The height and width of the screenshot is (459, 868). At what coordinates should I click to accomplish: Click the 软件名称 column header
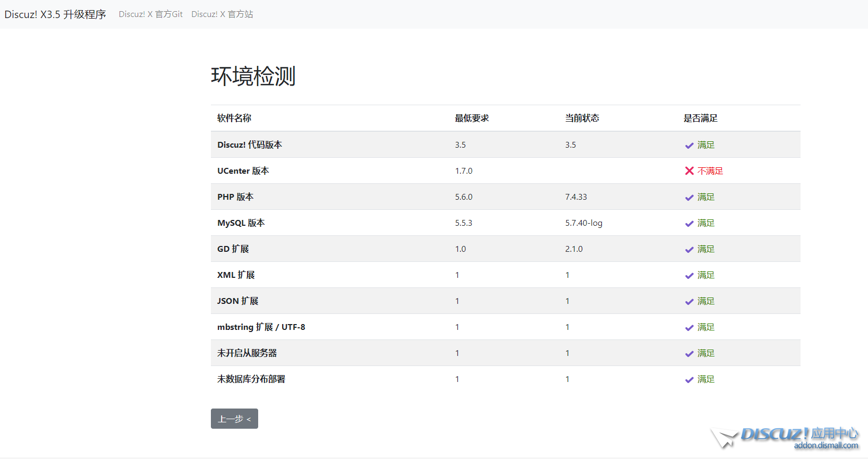(234, 118)
